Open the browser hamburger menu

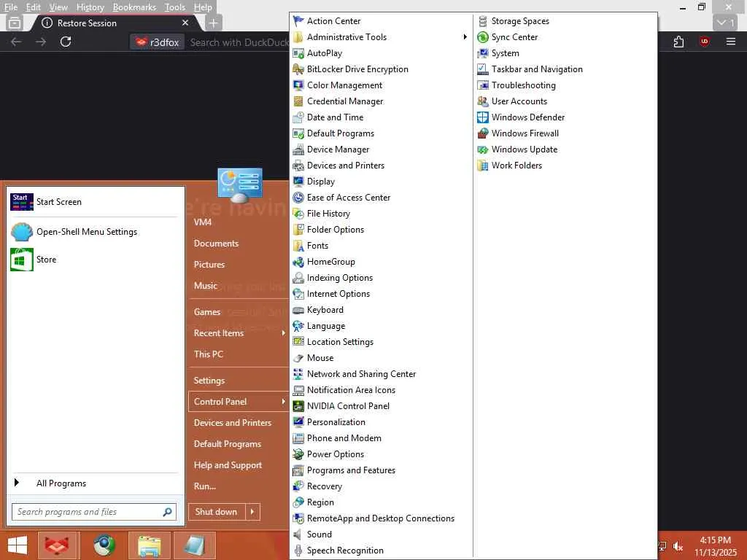pyautogui.click(x=731, y=42)
